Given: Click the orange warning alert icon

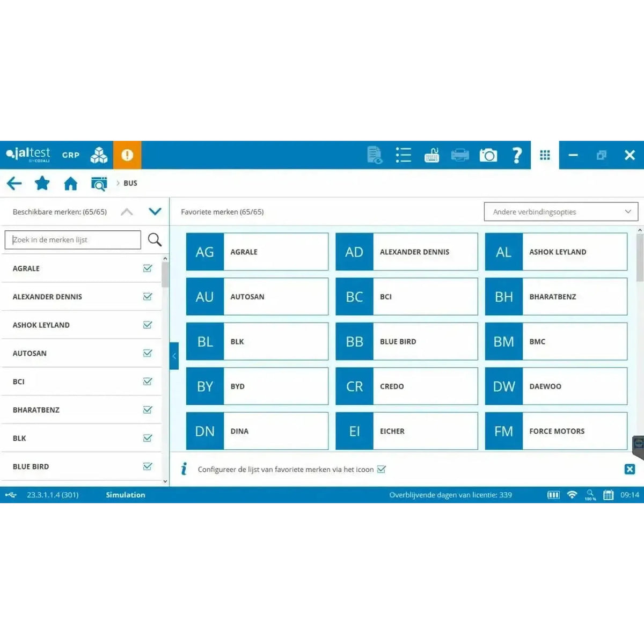Looking at the screenshot, I should (x=127, y=155).
